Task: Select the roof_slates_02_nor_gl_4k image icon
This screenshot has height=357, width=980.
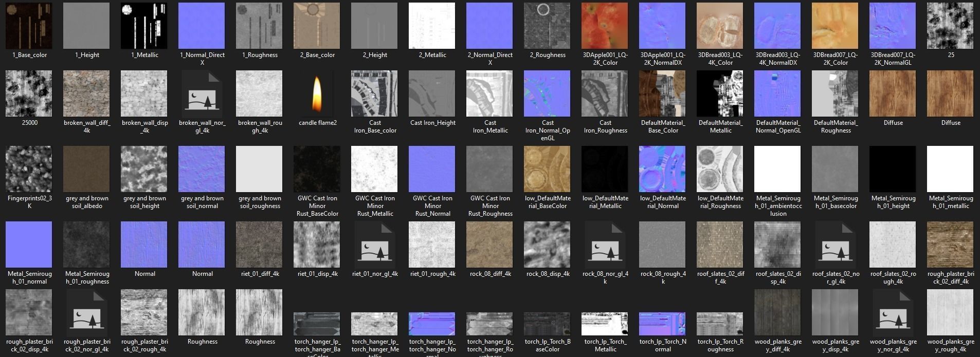Action: pyautogui.click(x=836, y=245)
